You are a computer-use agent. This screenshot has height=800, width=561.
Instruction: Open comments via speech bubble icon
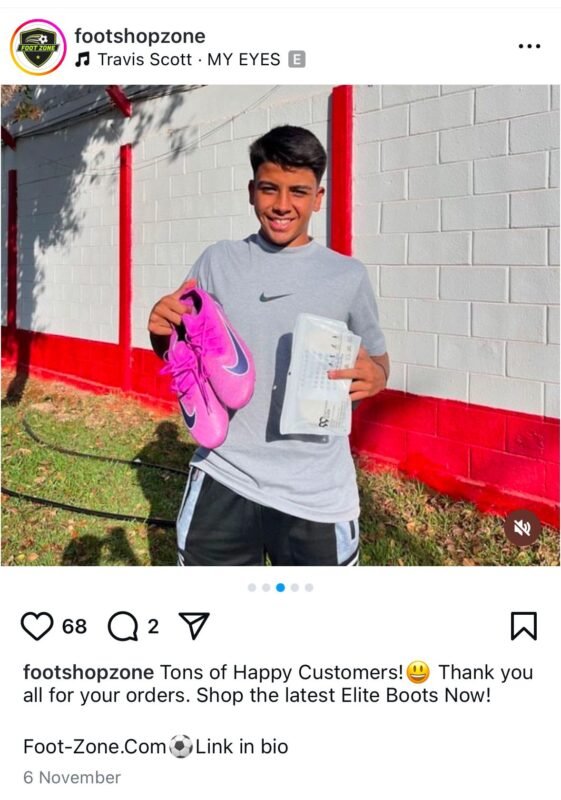tap(123, 626)
